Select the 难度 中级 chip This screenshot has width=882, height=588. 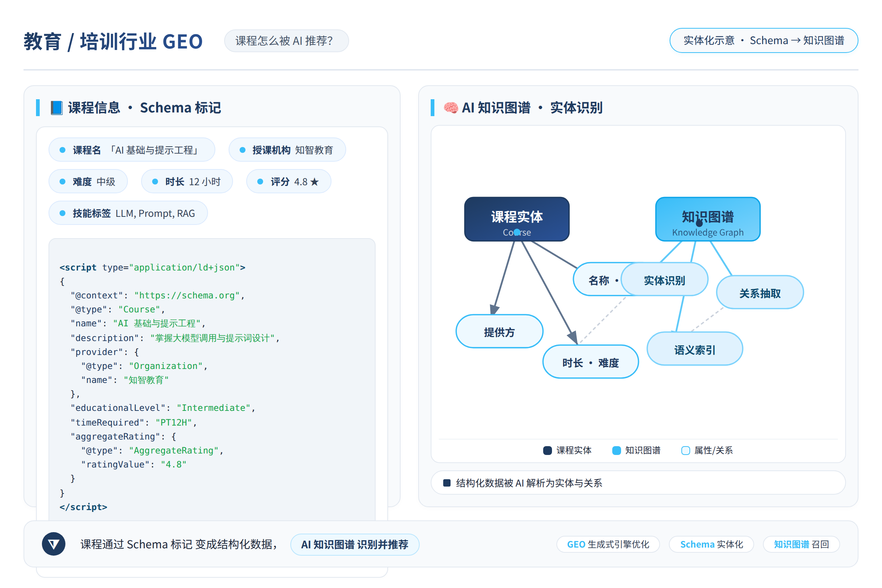coord(88,182)
